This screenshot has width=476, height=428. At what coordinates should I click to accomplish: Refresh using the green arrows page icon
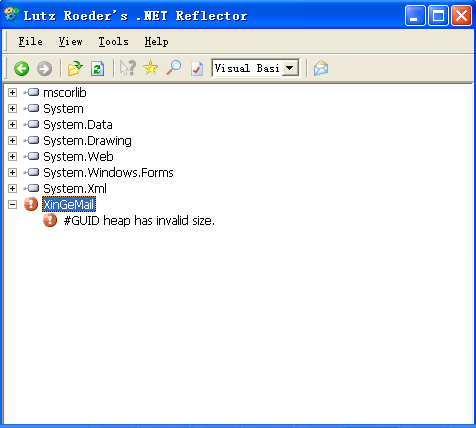tap(97, 68)
